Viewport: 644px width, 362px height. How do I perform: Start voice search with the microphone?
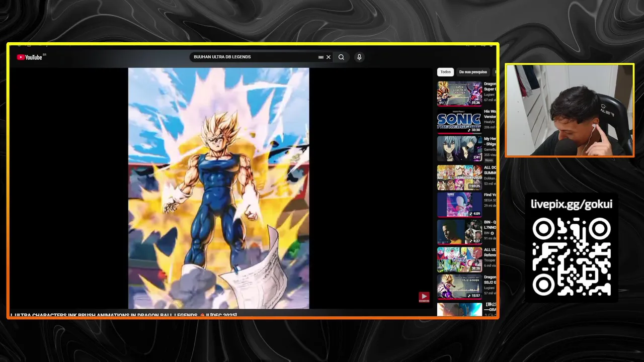[359, 57]
